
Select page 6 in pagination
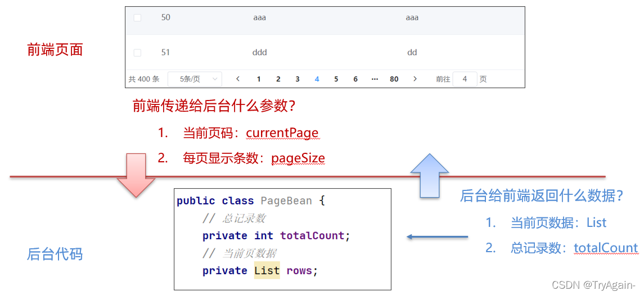(355, 80)
